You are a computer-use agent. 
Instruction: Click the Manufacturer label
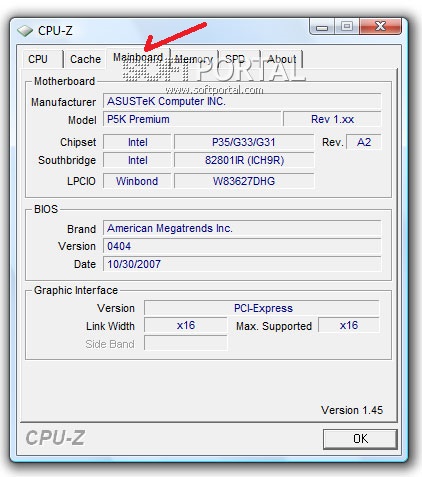pyautogui.click(x=63, y=102)
